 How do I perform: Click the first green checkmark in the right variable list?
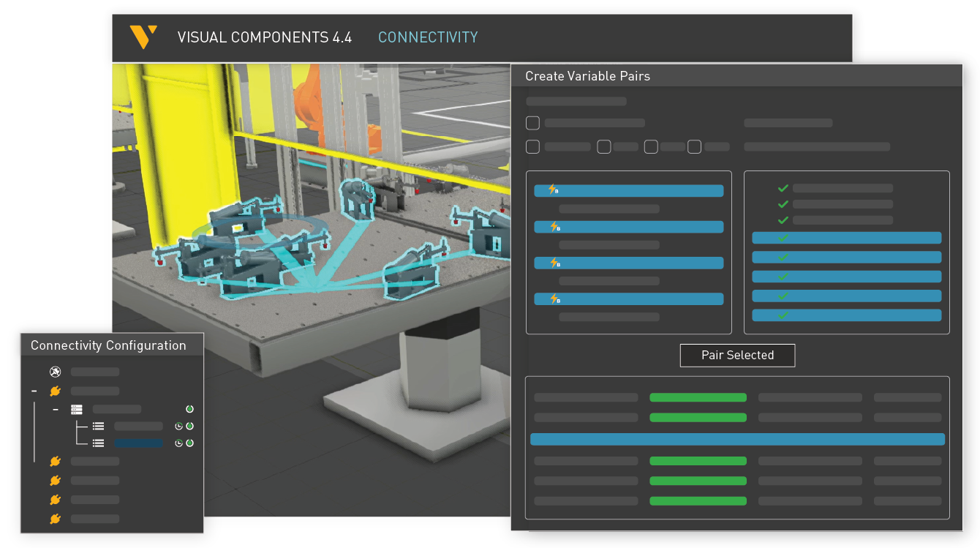[x=783, y=189]
